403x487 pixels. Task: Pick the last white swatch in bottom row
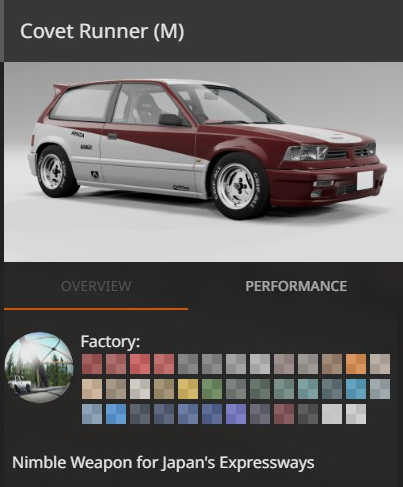[356, 414]
